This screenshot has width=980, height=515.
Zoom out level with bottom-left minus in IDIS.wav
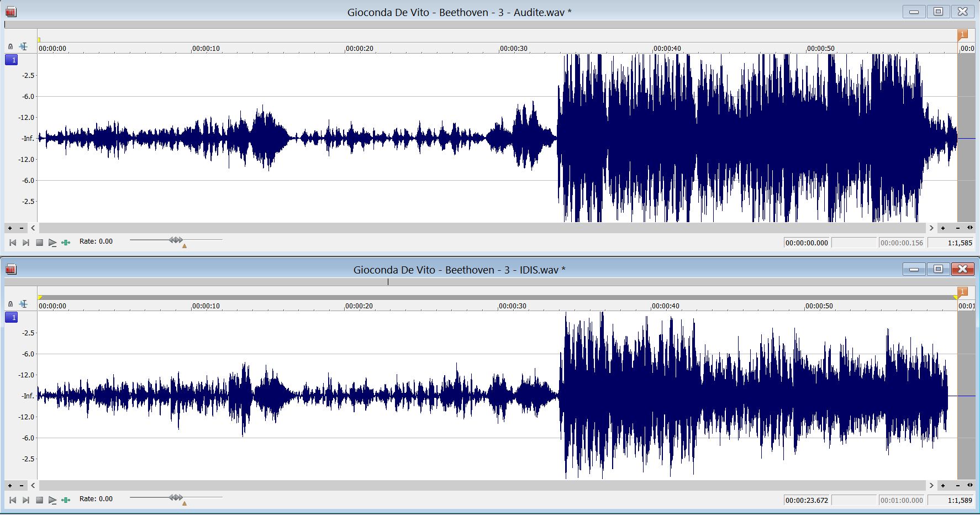(x=22, y=486)
